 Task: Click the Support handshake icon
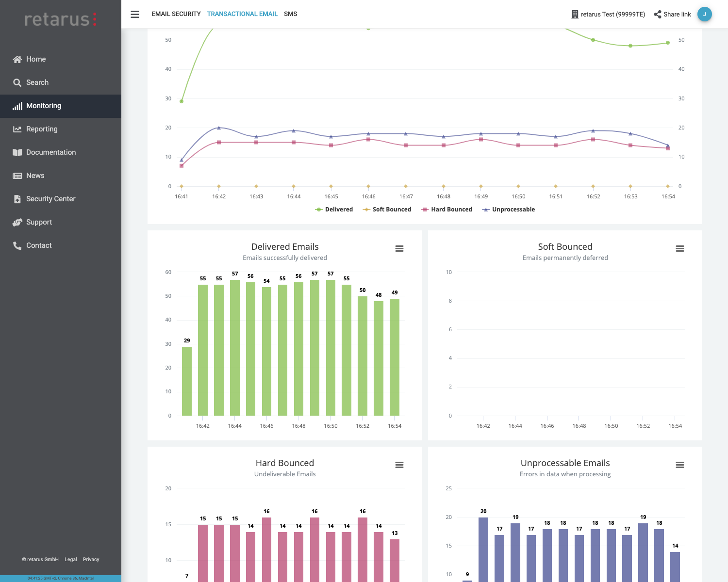[17, 222]
